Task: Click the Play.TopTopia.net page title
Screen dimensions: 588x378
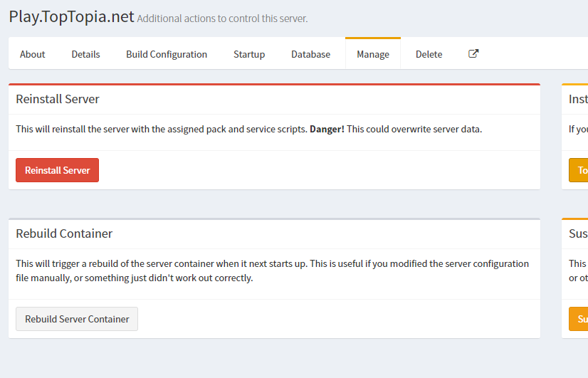Action: point(71,16)
